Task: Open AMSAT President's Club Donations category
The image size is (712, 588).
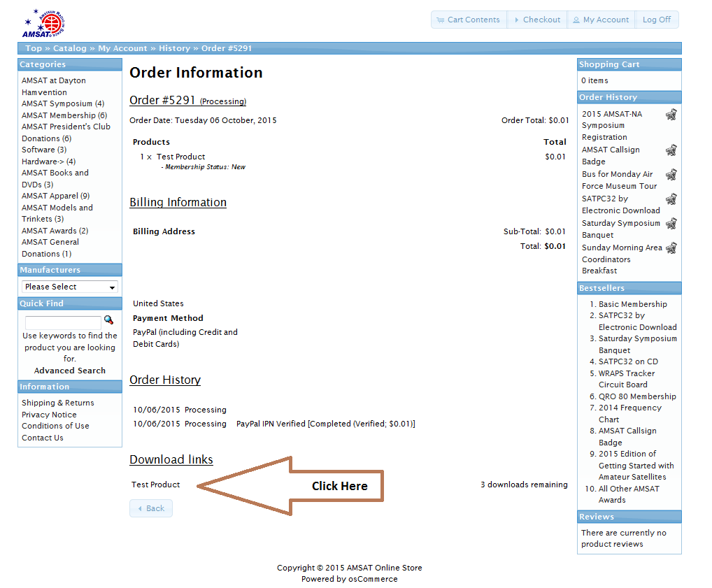Action: (66, 133)
